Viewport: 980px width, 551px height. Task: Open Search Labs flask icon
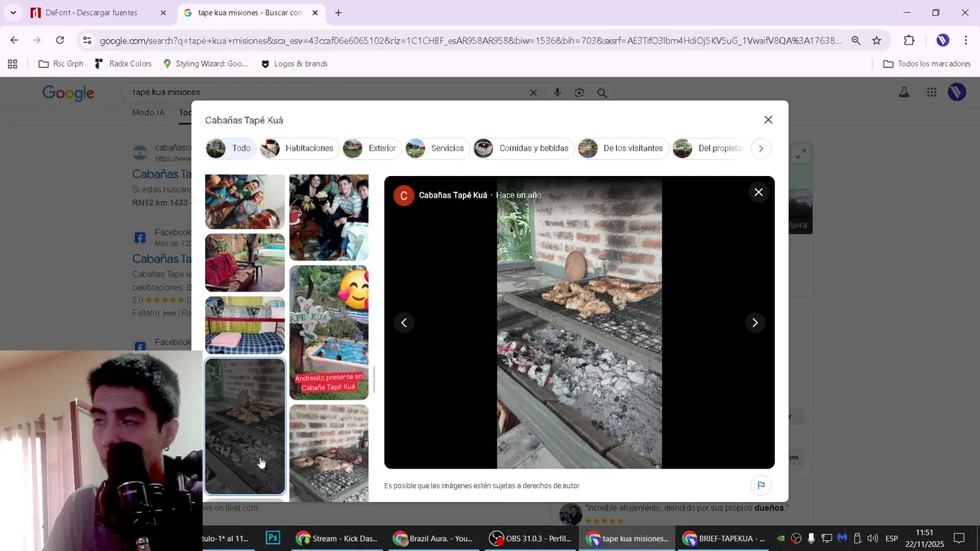point(904,93)
